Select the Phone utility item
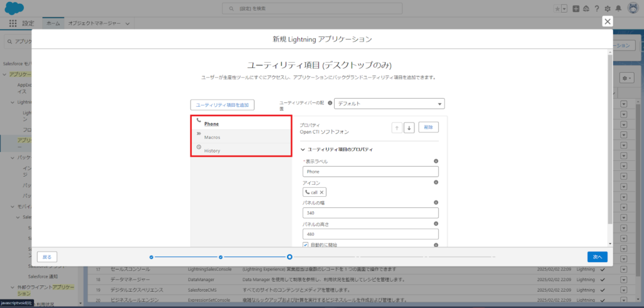 click(241, 123)
